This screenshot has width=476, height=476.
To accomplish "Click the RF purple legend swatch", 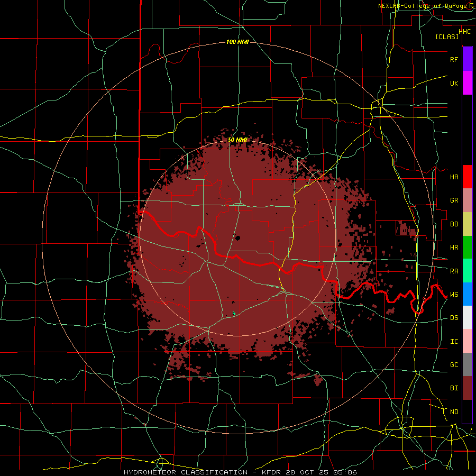I will click(467, 59).
